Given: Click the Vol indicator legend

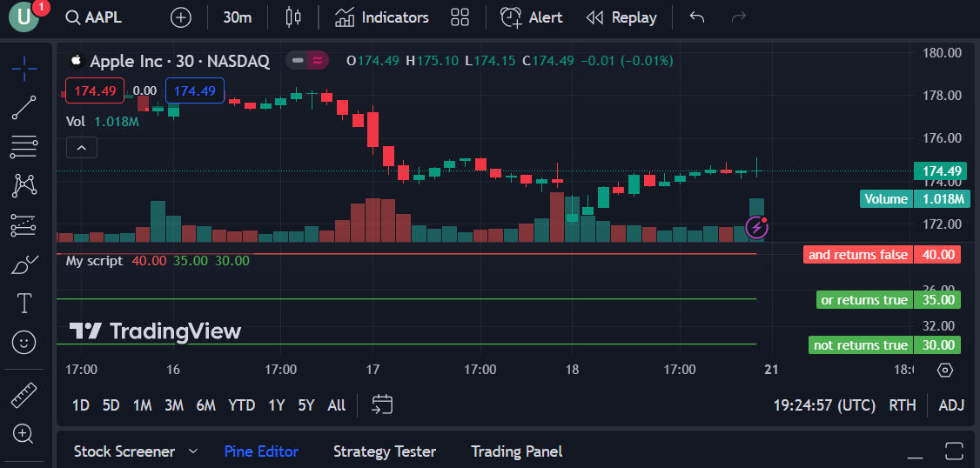Looking at the screenshot, I should tap(76, 122).
